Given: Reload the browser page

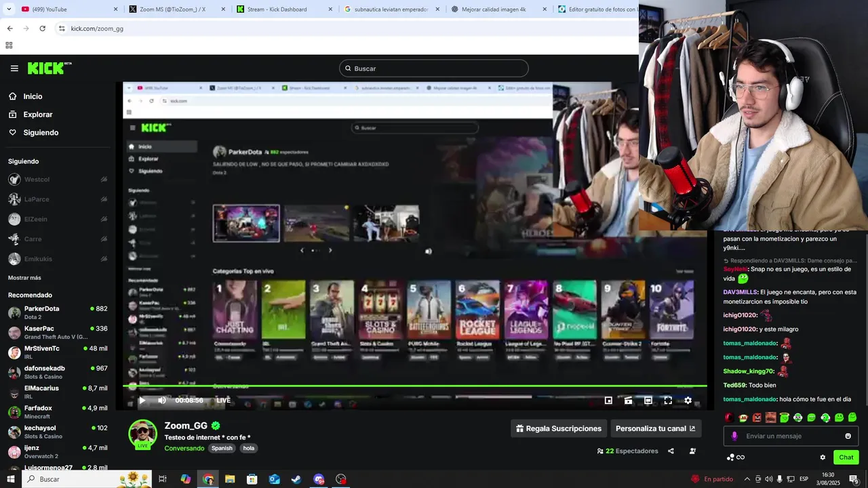Looking at the screenshot, I should click(x=42, y=28).
